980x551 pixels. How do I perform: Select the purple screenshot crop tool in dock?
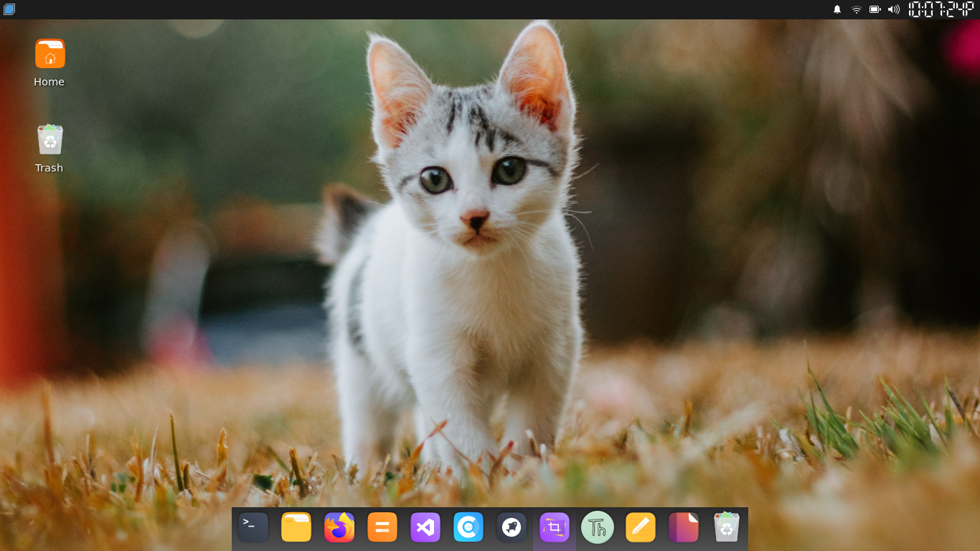[x=555, y=527]
